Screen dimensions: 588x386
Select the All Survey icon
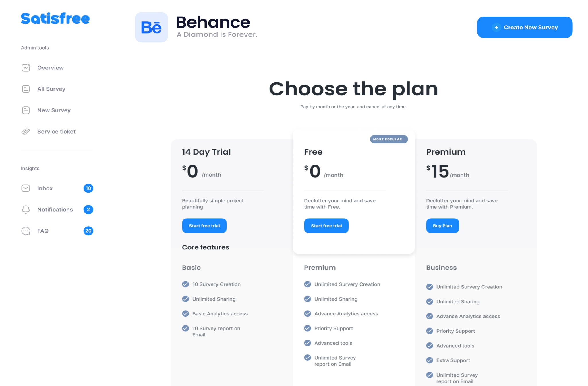click(26, 89)
